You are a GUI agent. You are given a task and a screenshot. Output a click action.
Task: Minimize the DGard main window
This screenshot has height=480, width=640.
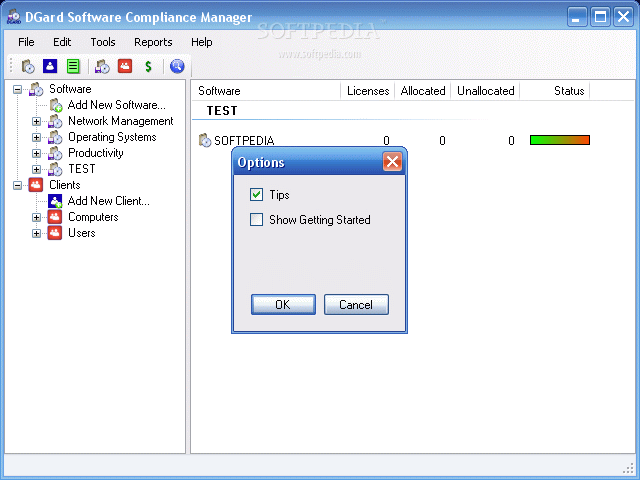click(577, 17)
